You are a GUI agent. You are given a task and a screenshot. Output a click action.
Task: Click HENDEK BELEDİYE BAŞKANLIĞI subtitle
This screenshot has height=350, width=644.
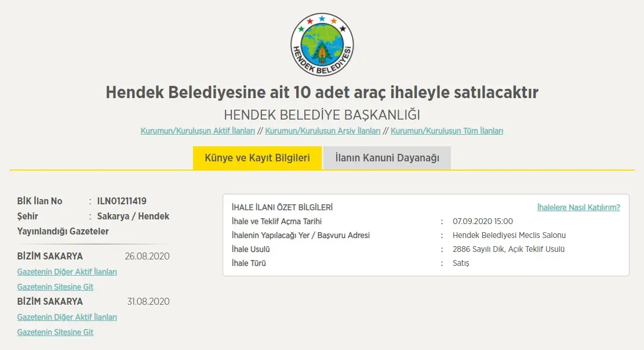pos(322,115)
